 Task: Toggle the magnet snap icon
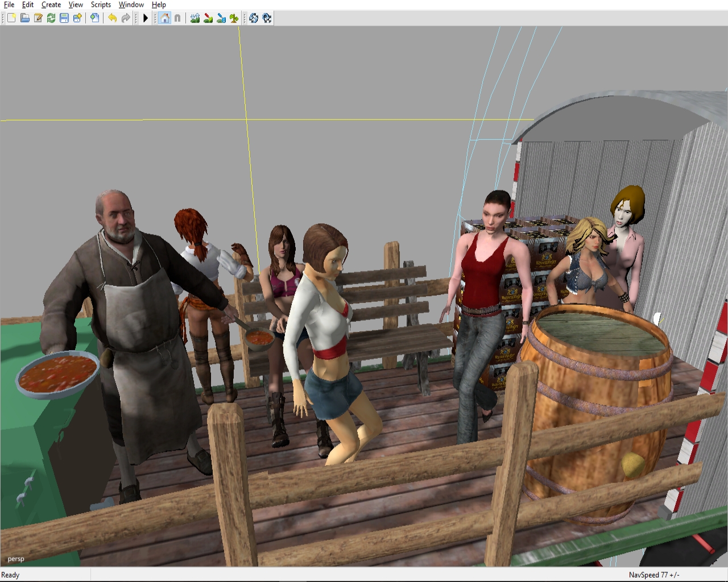coord(177,18)
